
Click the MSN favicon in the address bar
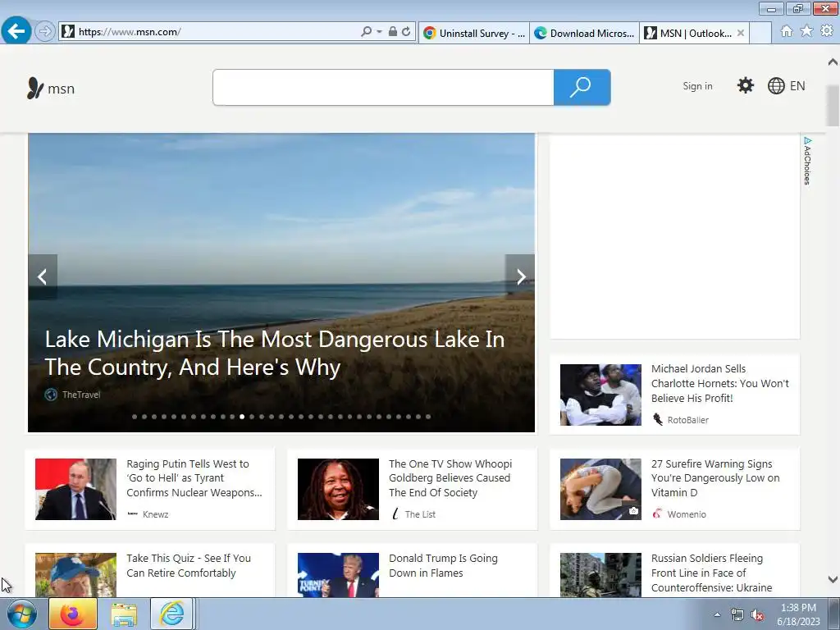pos(68,32)
